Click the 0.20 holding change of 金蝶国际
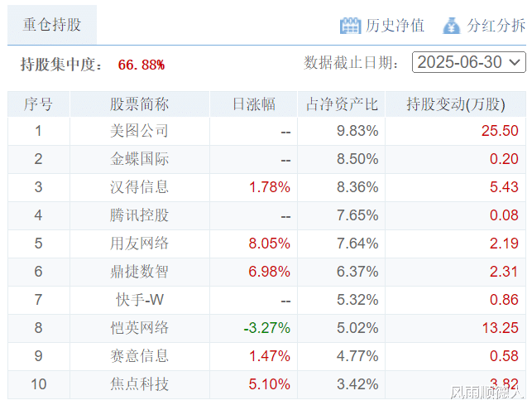Viewport: 532px width, 410px height. click(x=504, y=159)
